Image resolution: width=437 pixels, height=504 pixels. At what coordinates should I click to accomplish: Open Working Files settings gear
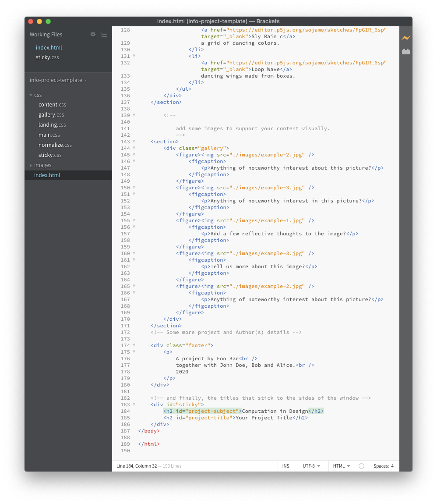click(93, 34)
